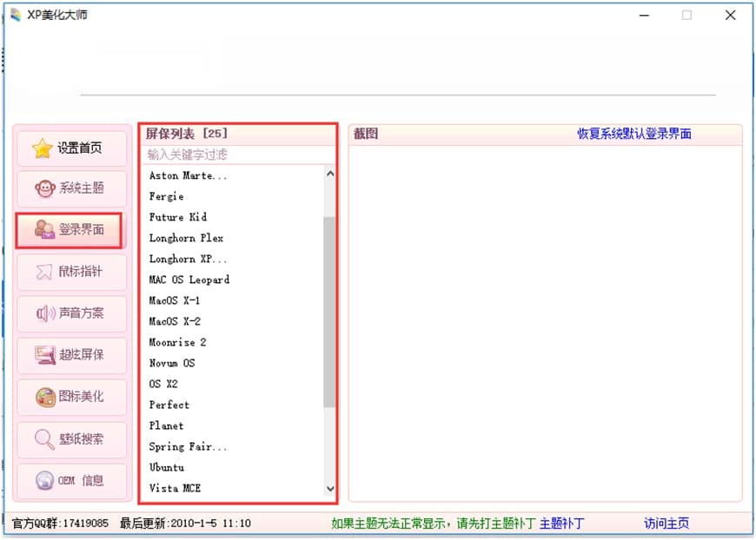Click the monkey icon for 系统主题
Viewport: 756px width, 540px height.
(45, 188)
